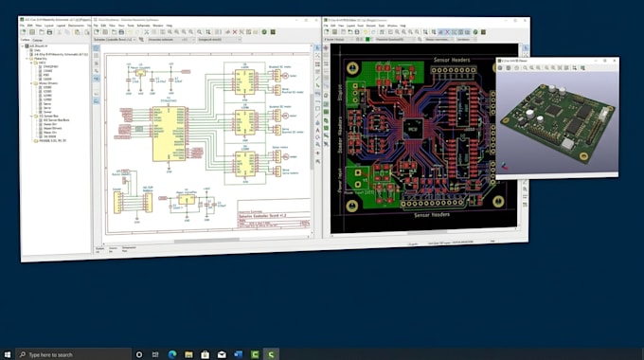Collapse the root project node in tree
Screen dimensions: 644x360
click(x=23, y=46)
